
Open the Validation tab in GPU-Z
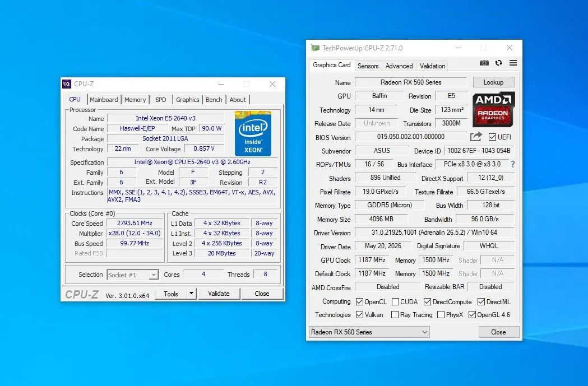pyautogui.click(x=432, y=66)
